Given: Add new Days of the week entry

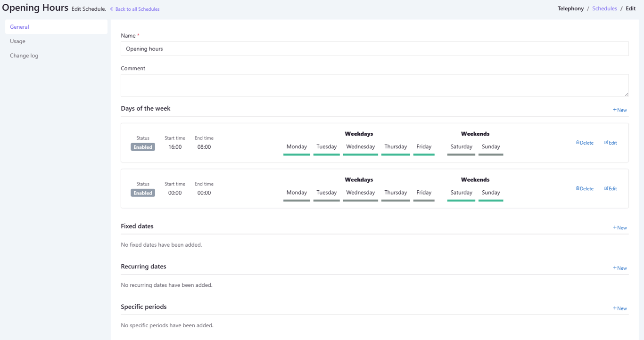Looking at the screenshot, I should coord(619,110).
